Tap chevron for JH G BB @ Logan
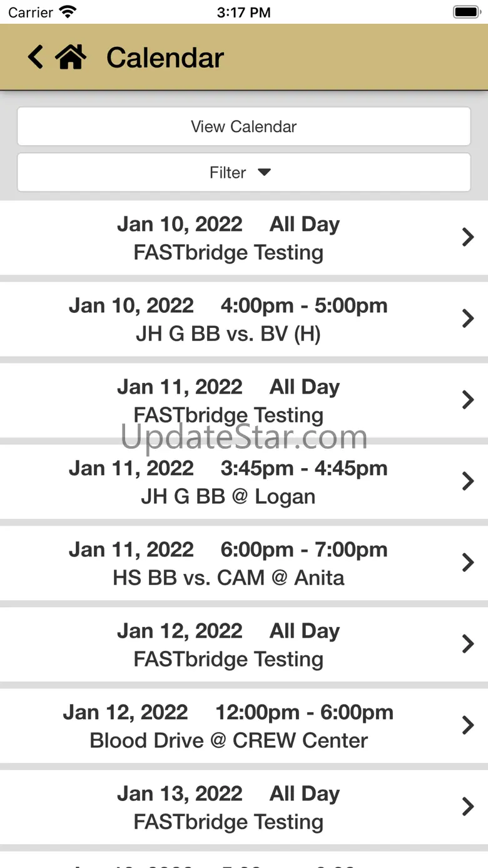 [467, 482]
